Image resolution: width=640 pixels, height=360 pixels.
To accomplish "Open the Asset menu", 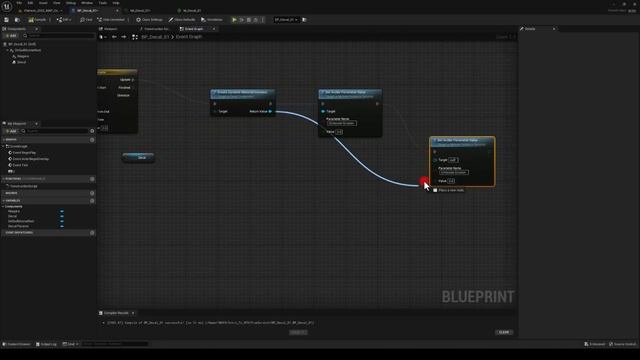I will [43, 3].
